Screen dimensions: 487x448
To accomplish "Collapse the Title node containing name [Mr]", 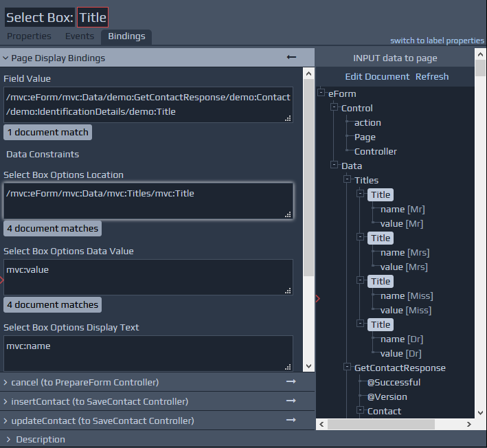I will coord(361,194).
